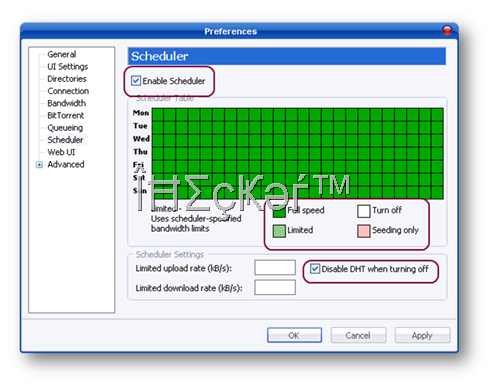This screenshot has width=497, height=392.
Task: Open Web UI preferences
Action: pyautogui.click(x=61, y=152)
